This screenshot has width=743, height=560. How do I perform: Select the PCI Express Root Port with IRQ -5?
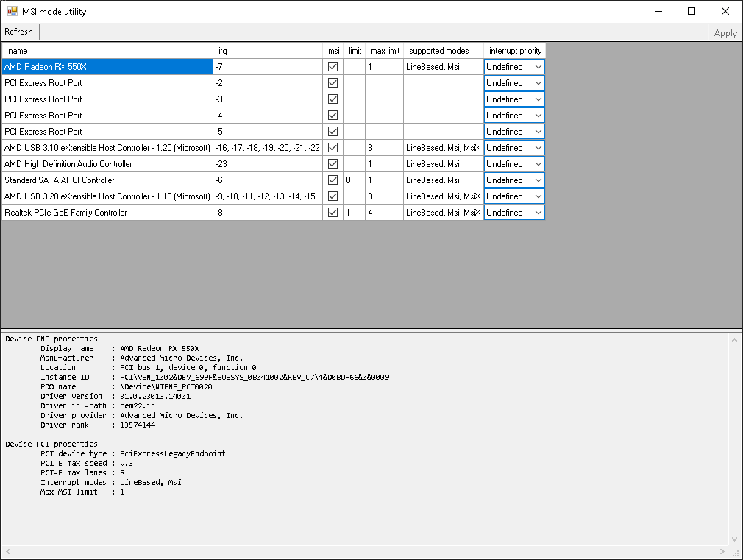107,131
